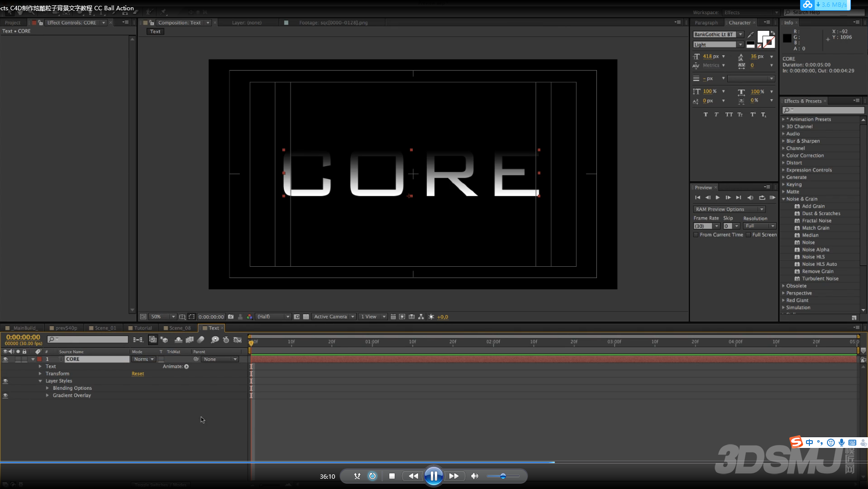Open font style Light dropdown
Screen dimensions: 868x489
[x=741, y=44]
